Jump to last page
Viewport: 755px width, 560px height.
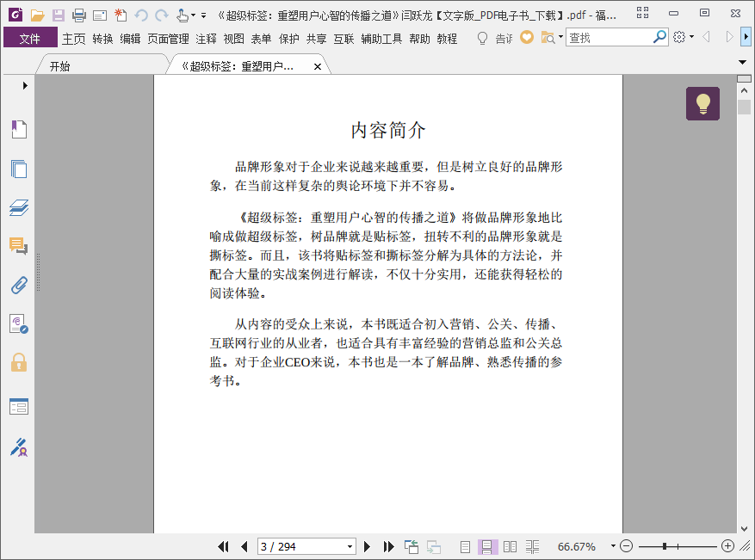coord(388,546)
